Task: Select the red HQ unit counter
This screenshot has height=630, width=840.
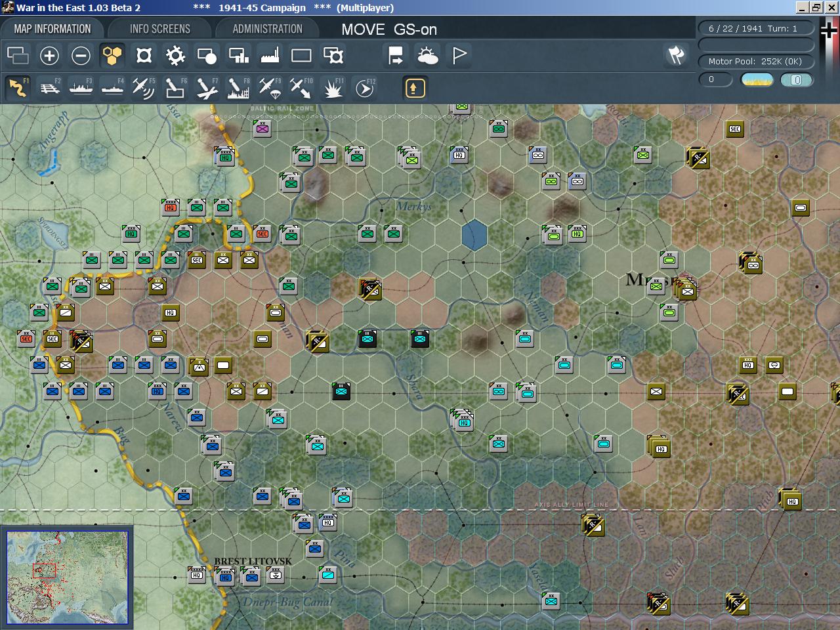Action: (x=171, y=207)
